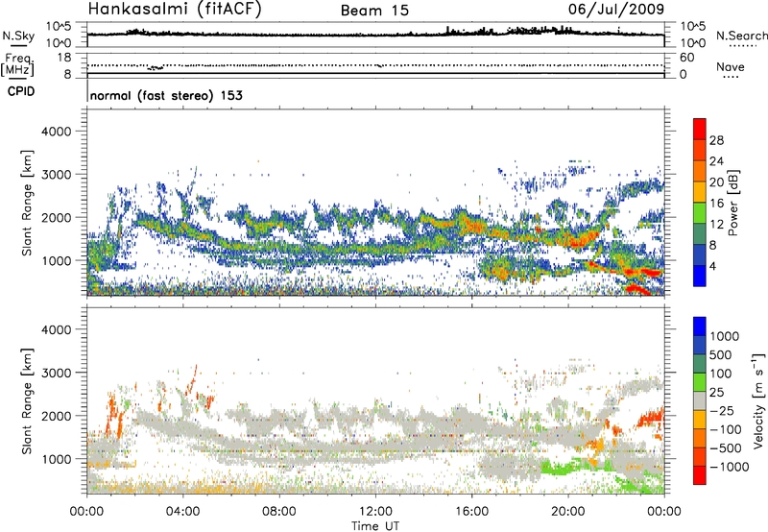768x532 pixels.
Task: Click the 'N.Sky' legend label
Action: click(18, 36)
